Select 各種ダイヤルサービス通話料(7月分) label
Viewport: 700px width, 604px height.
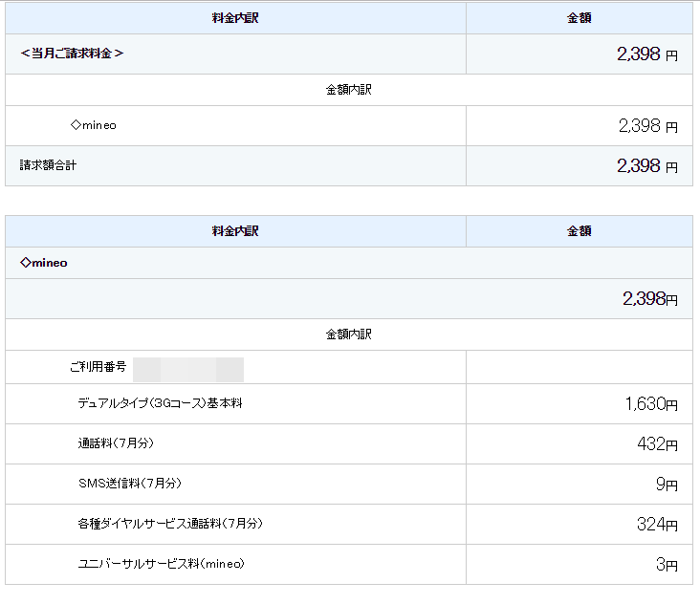tap(170, 524)
